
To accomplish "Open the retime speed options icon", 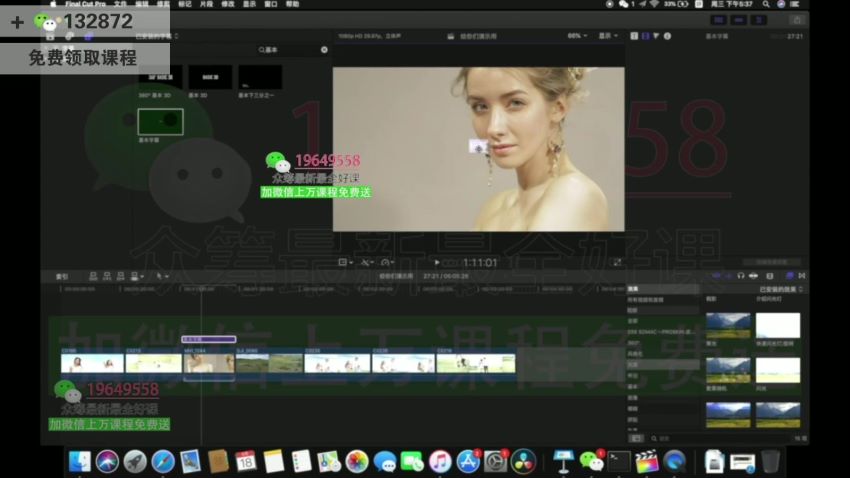I will (x=388, y=262).
